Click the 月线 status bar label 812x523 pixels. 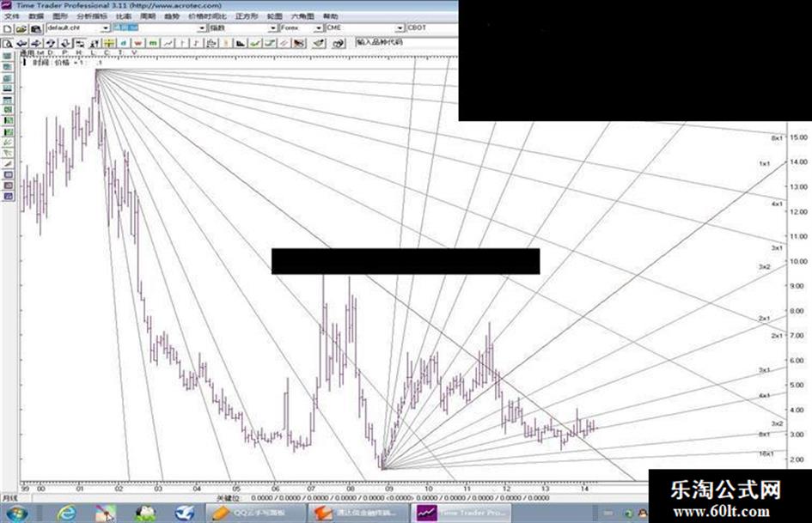(9, 498)
